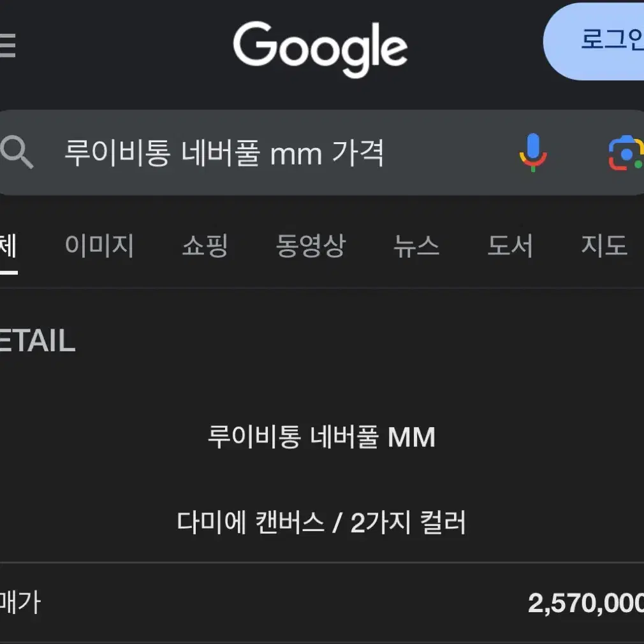Open the 지도 tab

(604, 245)
